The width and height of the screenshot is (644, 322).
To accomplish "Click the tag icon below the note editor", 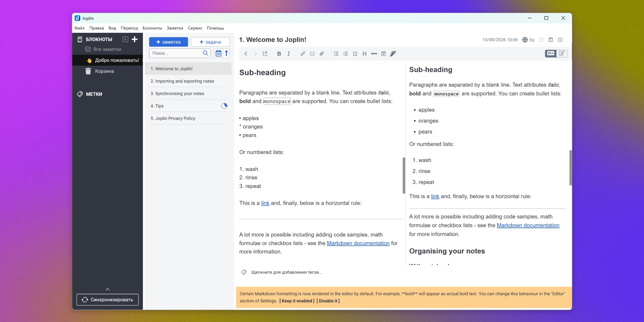I will (244, 272).
